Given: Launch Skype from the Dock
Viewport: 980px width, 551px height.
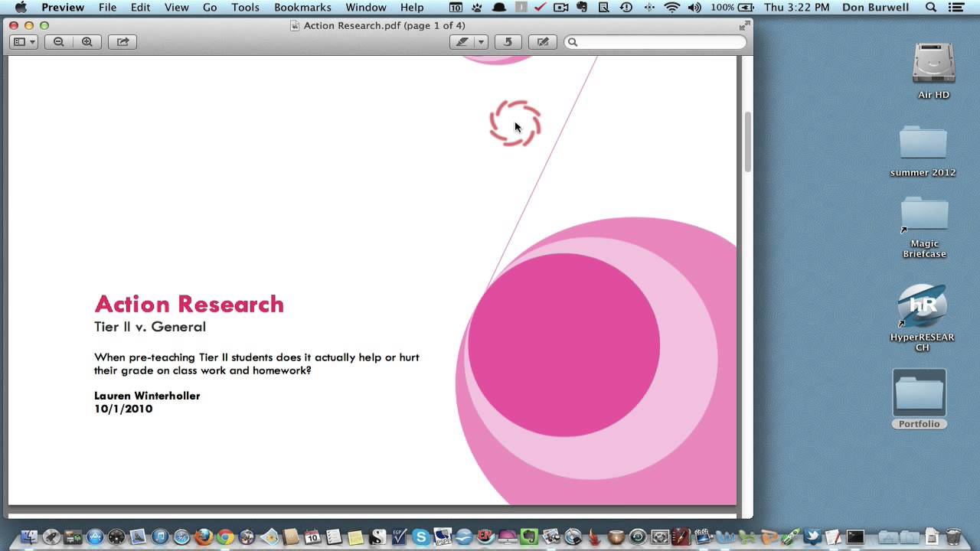Looking at the screenshot, I should pyautogui.click(x=421, y=537).
